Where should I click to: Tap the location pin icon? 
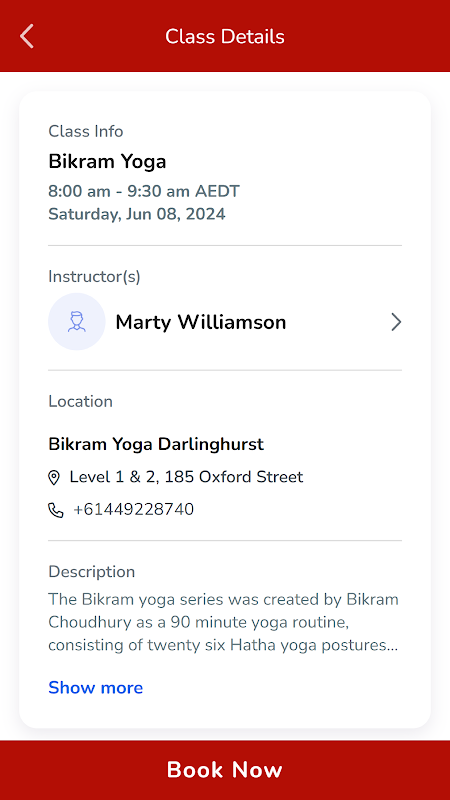[x=54, y=478]
